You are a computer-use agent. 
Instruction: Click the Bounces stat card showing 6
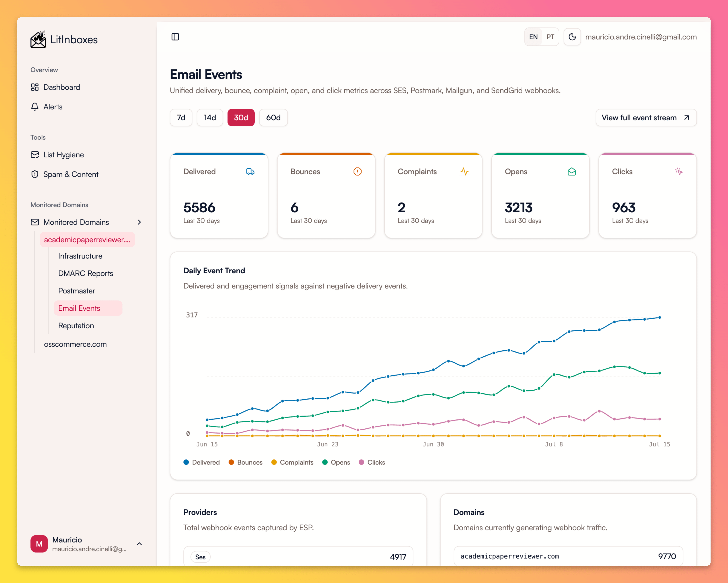pyautogui.click(x=326, y=196)
